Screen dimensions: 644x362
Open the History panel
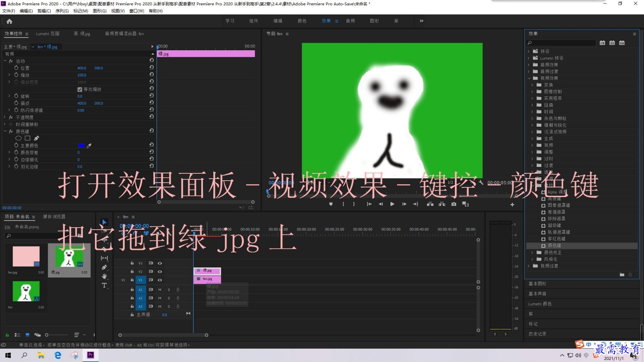point(537,334)
